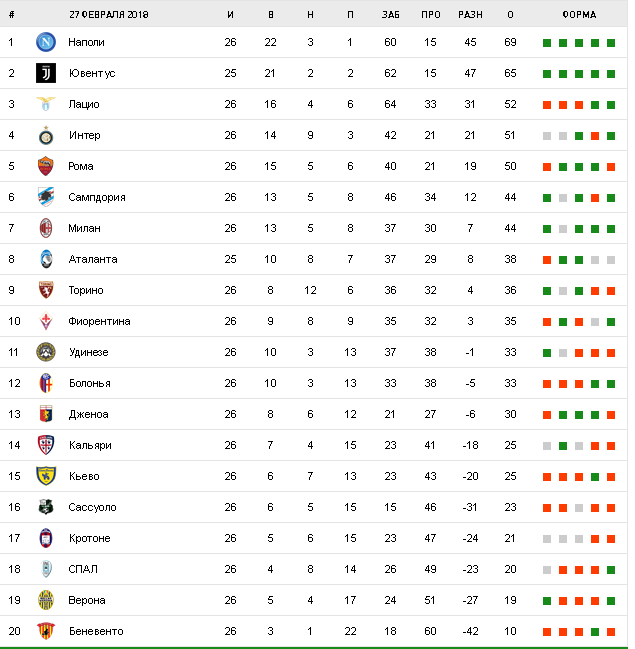Viewport: 635px width, 649px height.
Task: Click Napoli's first green form square
Action: pyautogui.click(x=547, y=43)
